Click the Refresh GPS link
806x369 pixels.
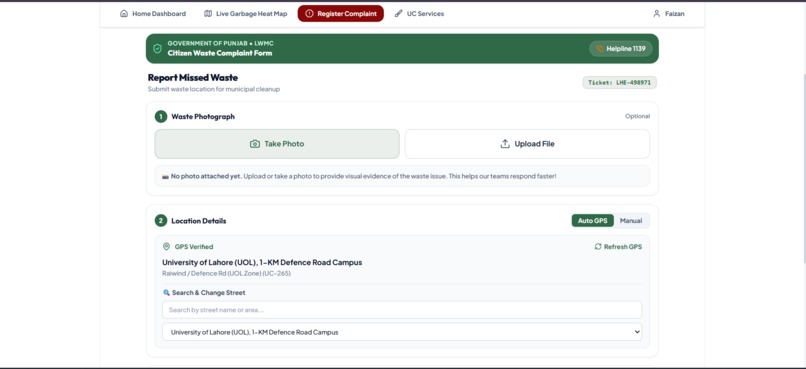tap(618, 247)
